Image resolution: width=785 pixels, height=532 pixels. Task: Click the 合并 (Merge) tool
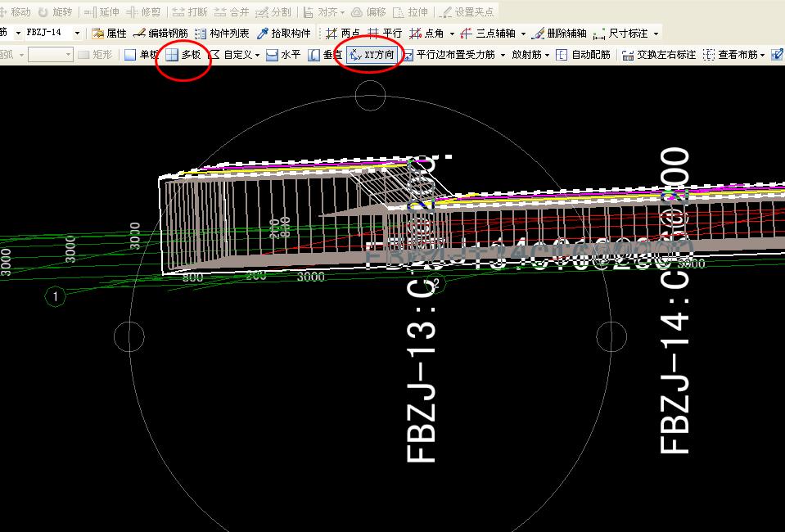(232, 11)
